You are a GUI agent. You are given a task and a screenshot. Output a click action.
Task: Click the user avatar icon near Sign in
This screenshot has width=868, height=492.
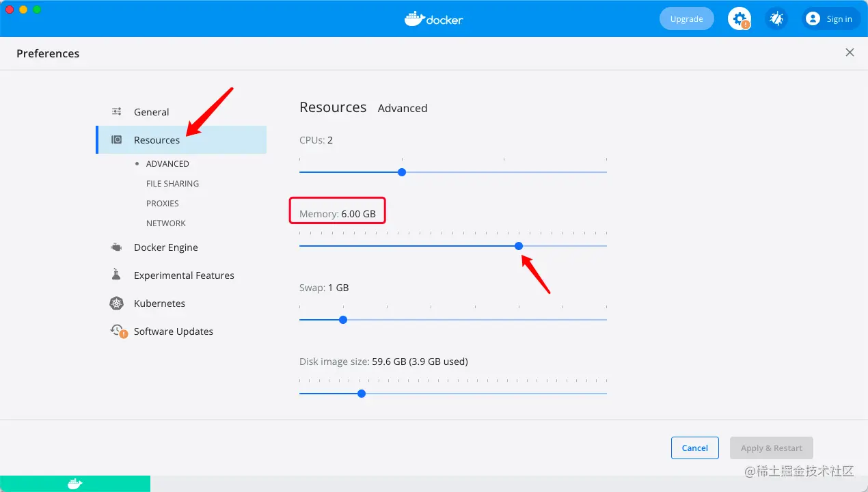(x=813, y=19)
